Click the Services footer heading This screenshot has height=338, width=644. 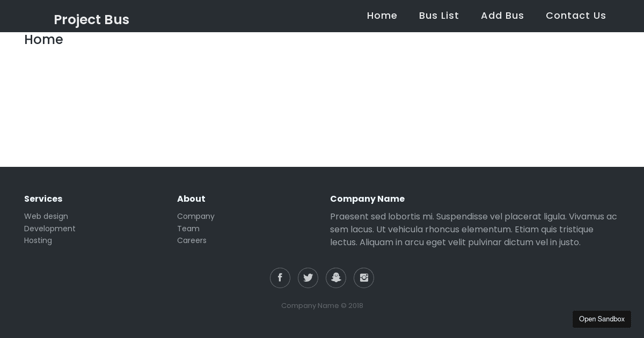(43, 199)
